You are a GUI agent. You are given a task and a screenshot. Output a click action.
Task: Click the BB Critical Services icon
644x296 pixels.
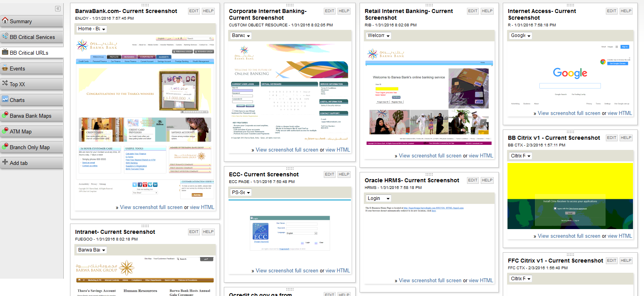[5, 36]
